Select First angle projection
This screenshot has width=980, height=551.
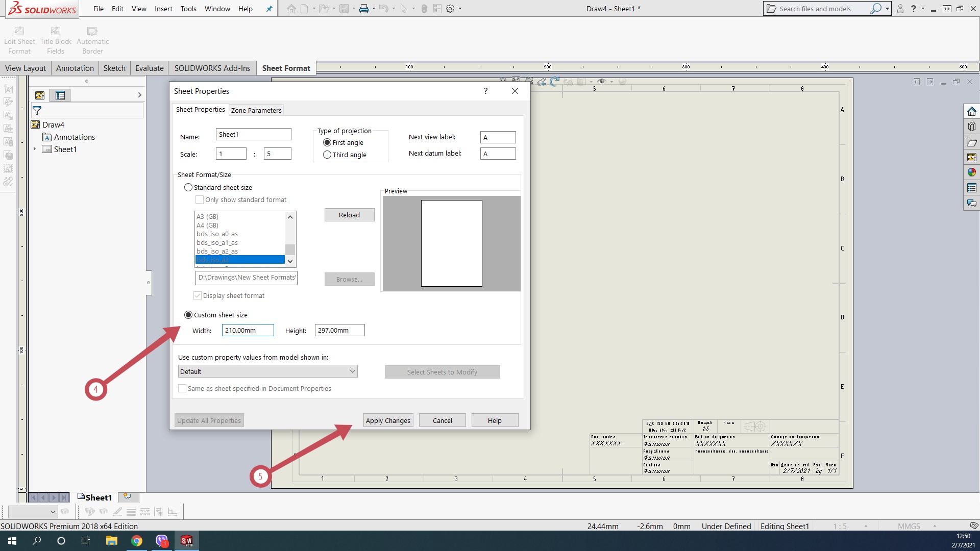pyautogui.click(x=327, y=142)
